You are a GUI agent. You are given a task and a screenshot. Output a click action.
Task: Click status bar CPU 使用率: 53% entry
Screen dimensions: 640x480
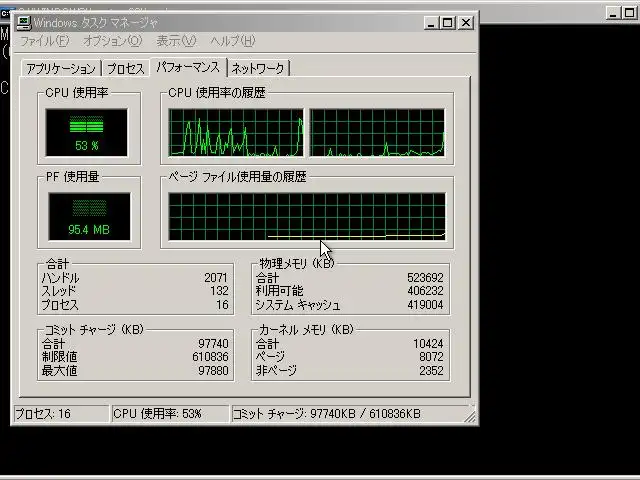point(170,414)
